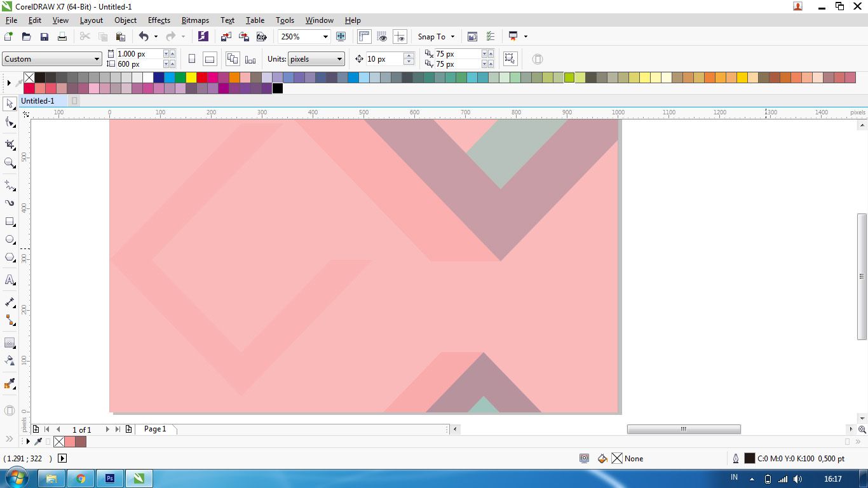Viewport: 868px width, 488px height.
Task: Add a new page after current
Action: [128, 430]
